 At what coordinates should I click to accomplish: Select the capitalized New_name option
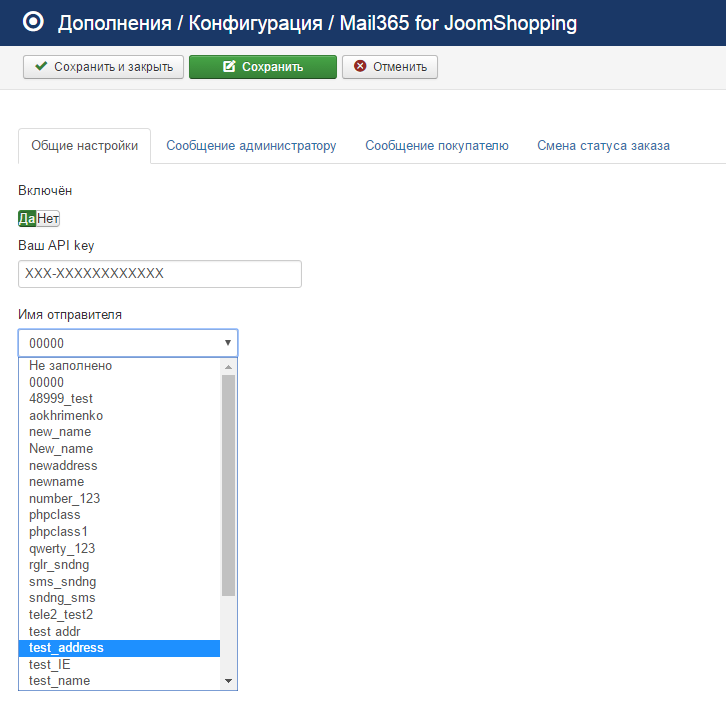[119, 449]
